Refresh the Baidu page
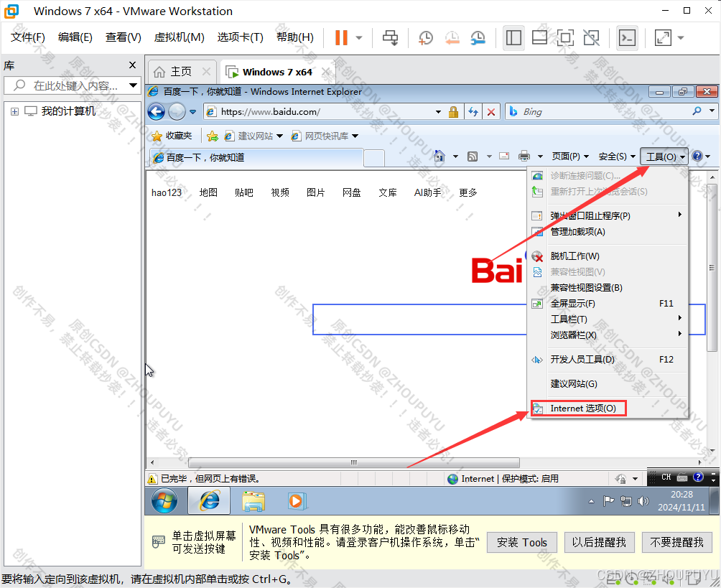 click(473, 112)
